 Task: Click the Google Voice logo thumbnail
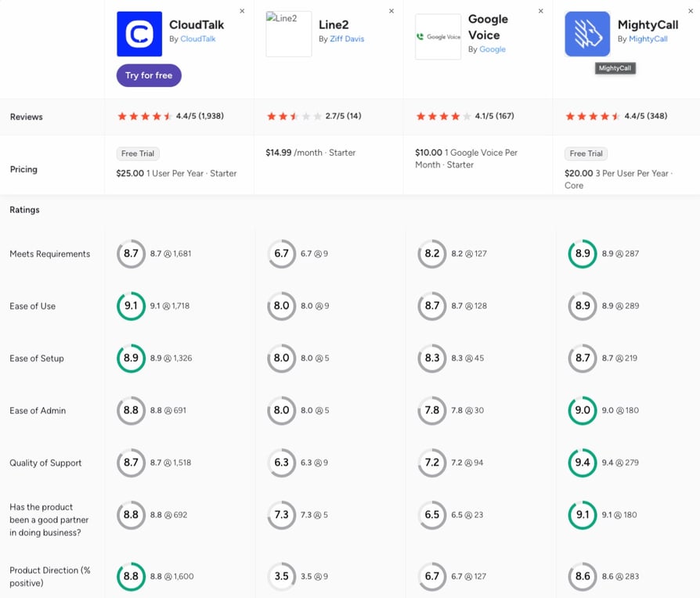pos(438,37)
